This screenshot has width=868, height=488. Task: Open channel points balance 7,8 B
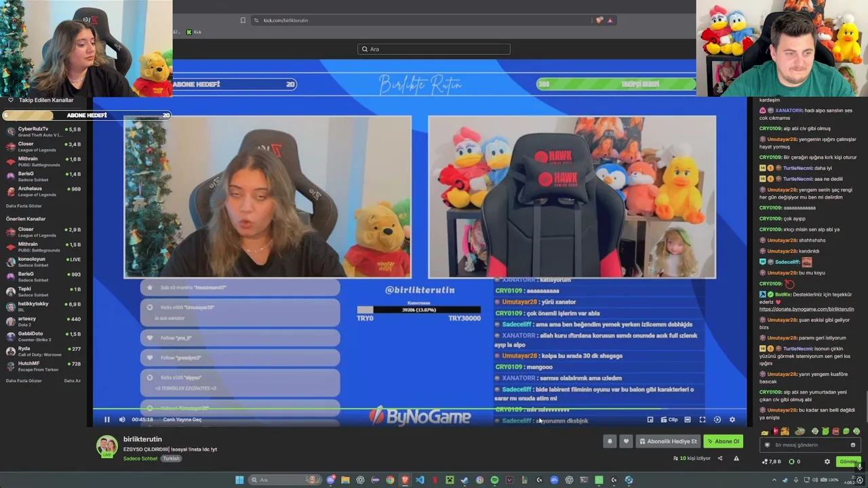pyautogui.click(x=772, y=462)
